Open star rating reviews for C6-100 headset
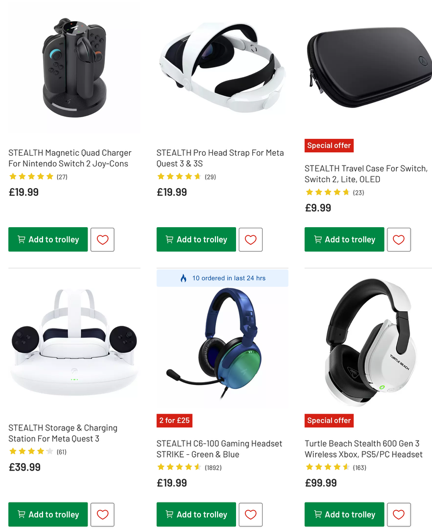The image size is (432, 530). click(x=189, y=467)
